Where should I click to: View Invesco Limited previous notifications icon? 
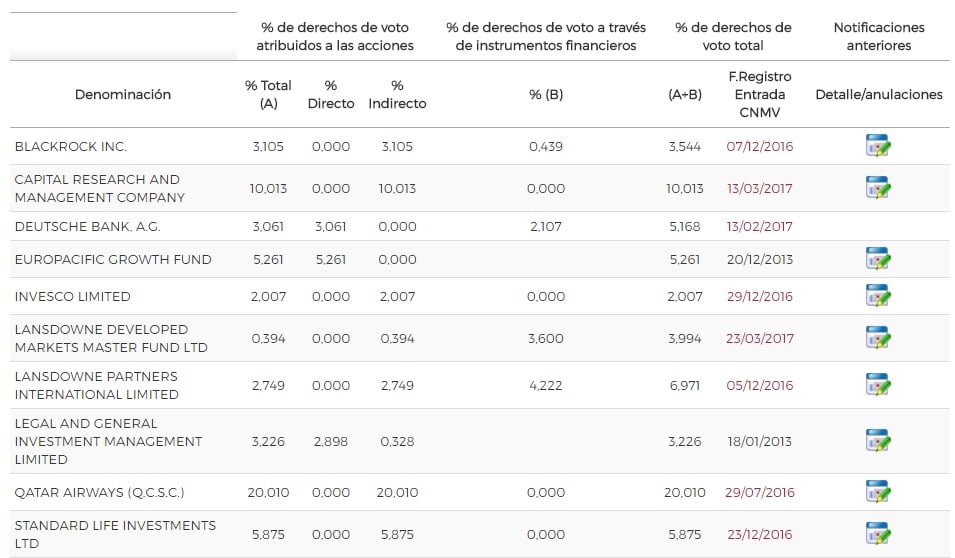tap(878, 296)
